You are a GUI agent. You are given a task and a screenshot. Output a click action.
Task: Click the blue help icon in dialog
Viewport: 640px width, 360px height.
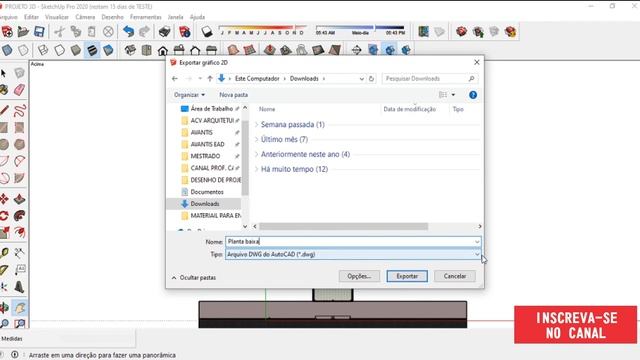473,95
